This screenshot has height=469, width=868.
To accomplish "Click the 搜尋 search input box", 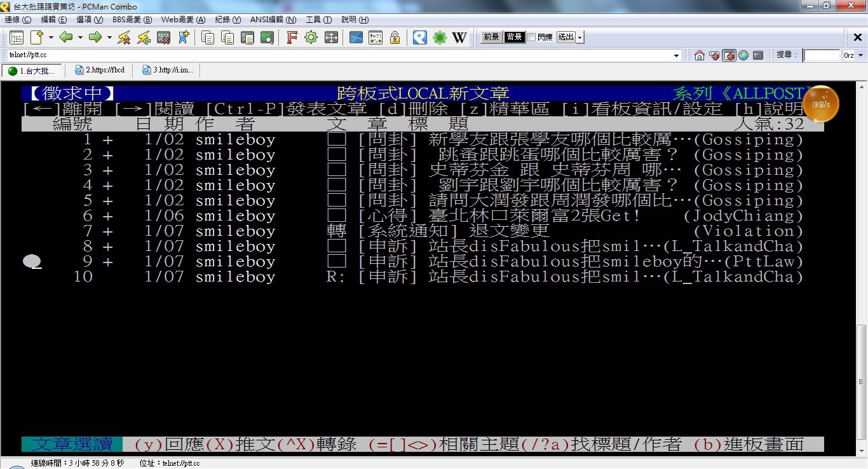I will [822, 55].
